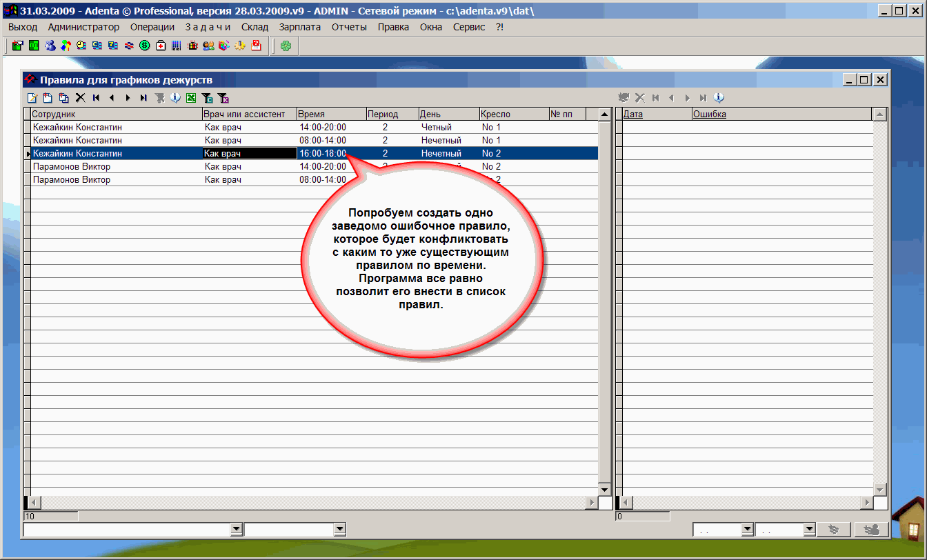
Task: Click the Ошибка column header
Action: click(709, 114)
